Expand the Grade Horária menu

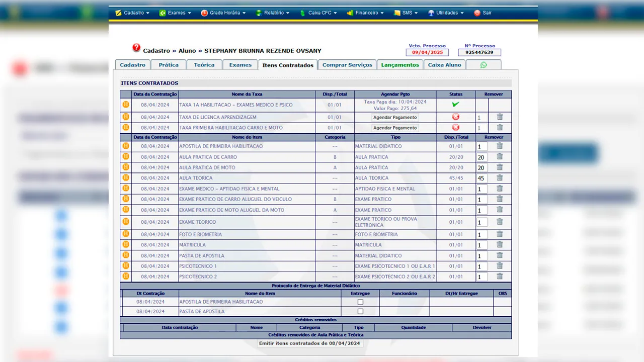[223, 13]
